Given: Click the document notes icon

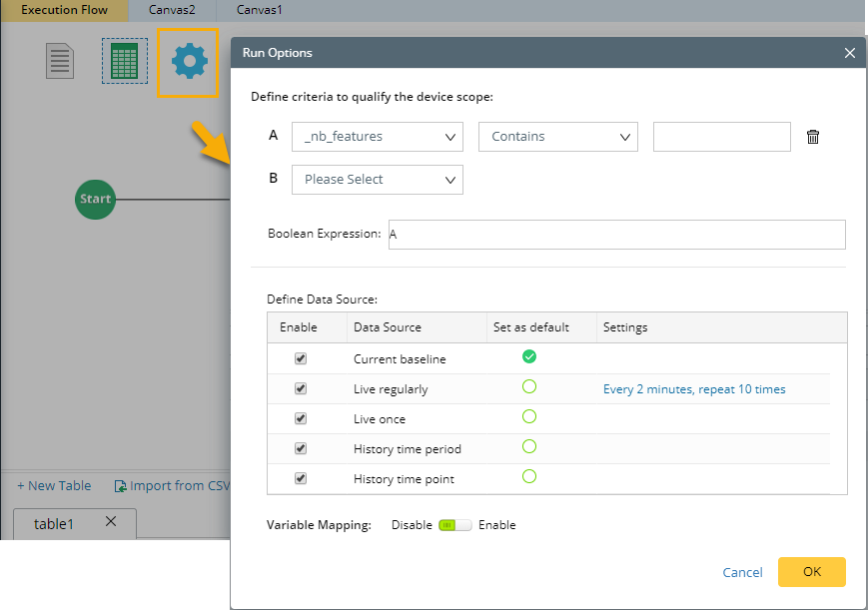Looking at the screenshot, I should (x=61, y=62).
